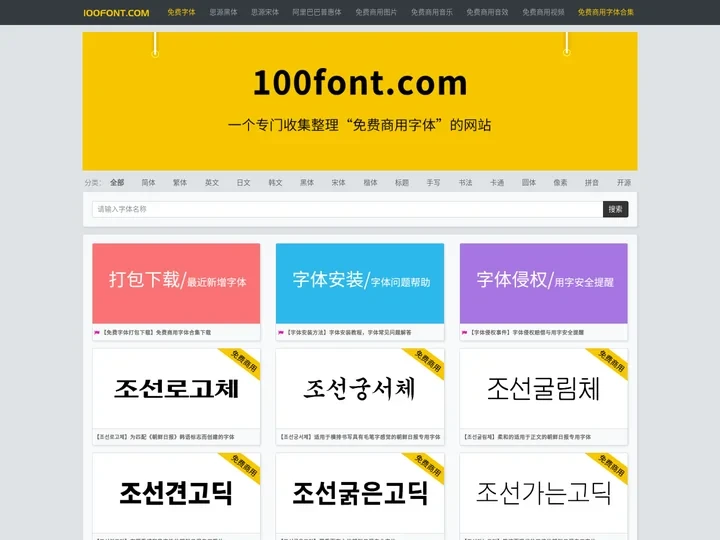Click 免费商用 ribbon on 조선궁서체 card
Viewport: 720px width, 540px height.
[428, 361]
